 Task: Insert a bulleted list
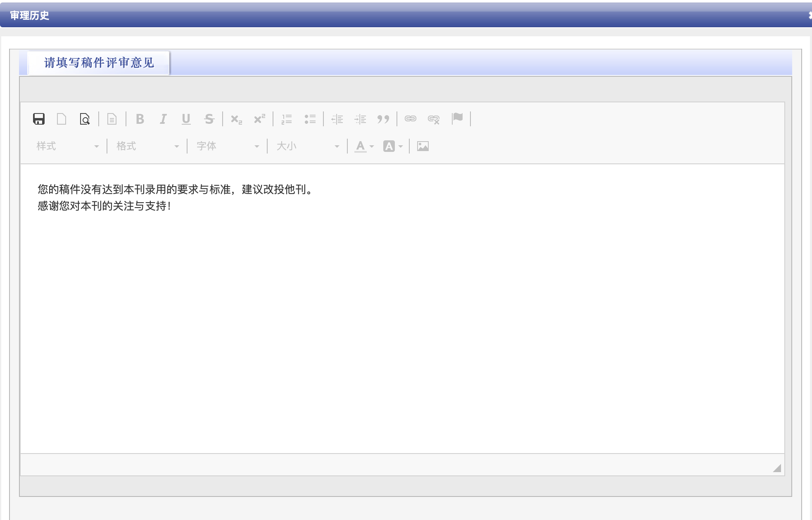(x=310, y=119)
